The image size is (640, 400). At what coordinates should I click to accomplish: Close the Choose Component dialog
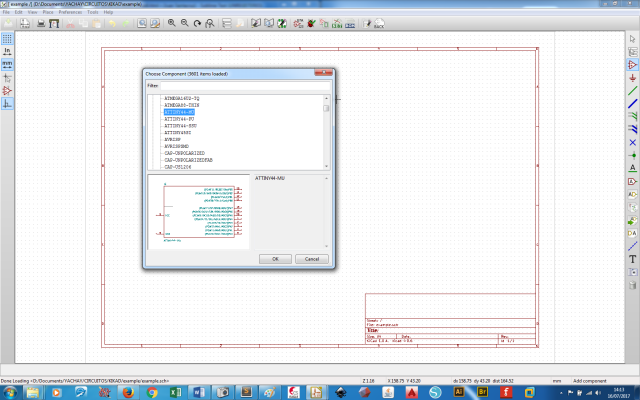[324, 72]
